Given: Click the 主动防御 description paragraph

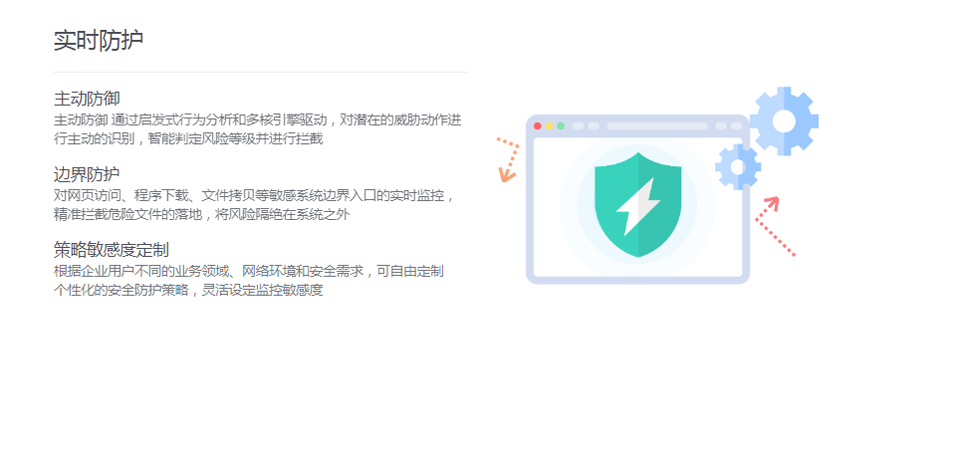Looking at the screenshot, I should point(258,129).
